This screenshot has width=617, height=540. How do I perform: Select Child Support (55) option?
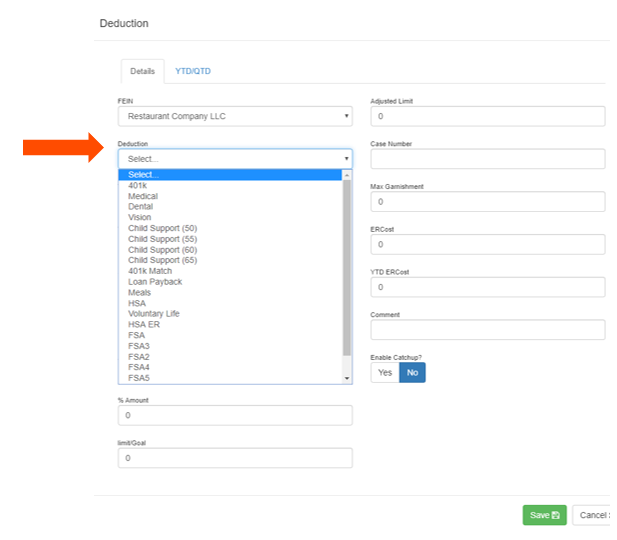[230, 239]
